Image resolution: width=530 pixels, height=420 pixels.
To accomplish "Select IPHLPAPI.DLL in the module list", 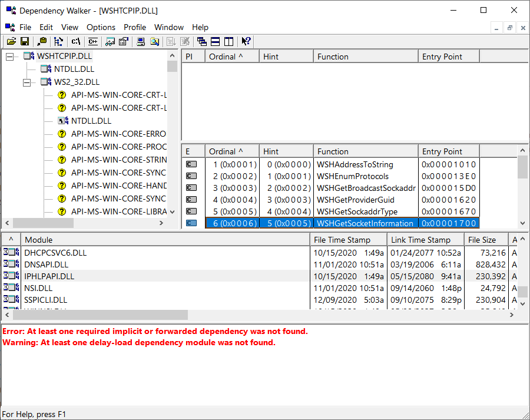I will click(x=49, y=276).
